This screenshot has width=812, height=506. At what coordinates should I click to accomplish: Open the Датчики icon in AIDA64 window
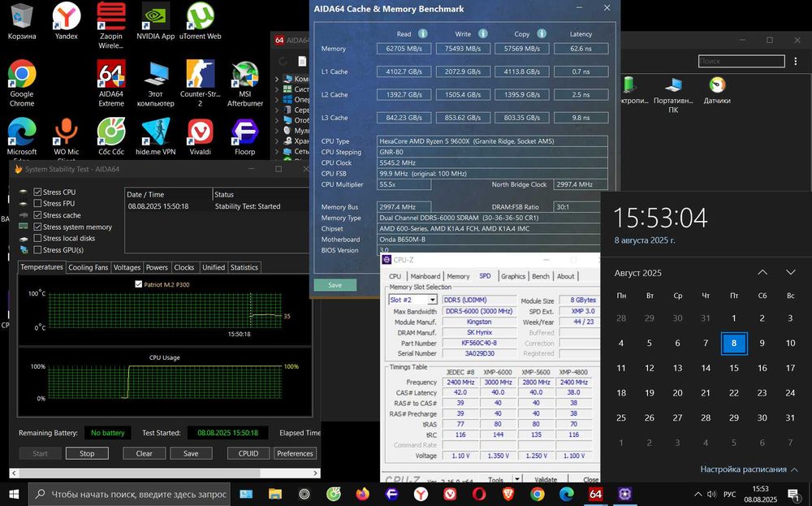tap(717, 91)
